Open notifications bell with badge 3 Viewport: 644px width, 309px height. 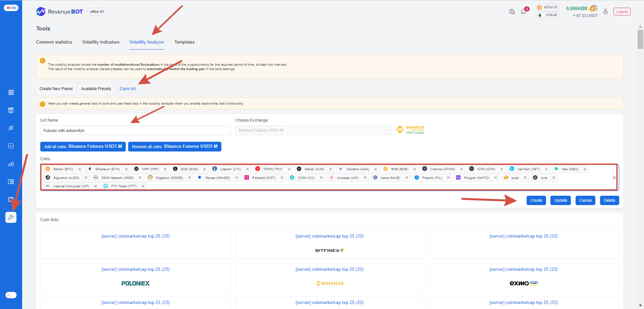[524, 12]
